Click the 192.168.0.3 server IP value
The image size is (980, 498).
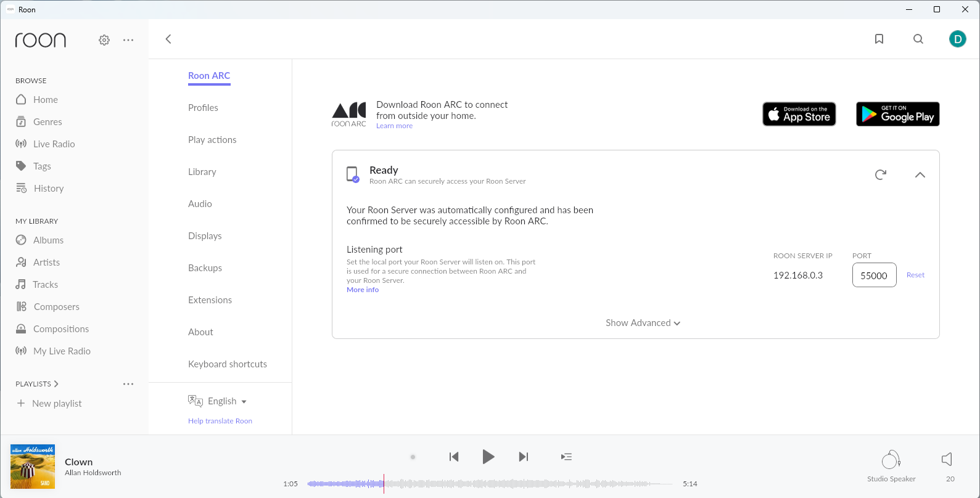tap(798, 276)
